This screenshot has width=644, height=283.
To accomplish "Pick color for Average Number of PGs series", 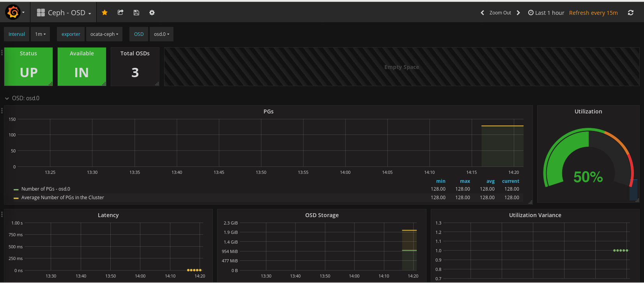I will tap(16, 198).
